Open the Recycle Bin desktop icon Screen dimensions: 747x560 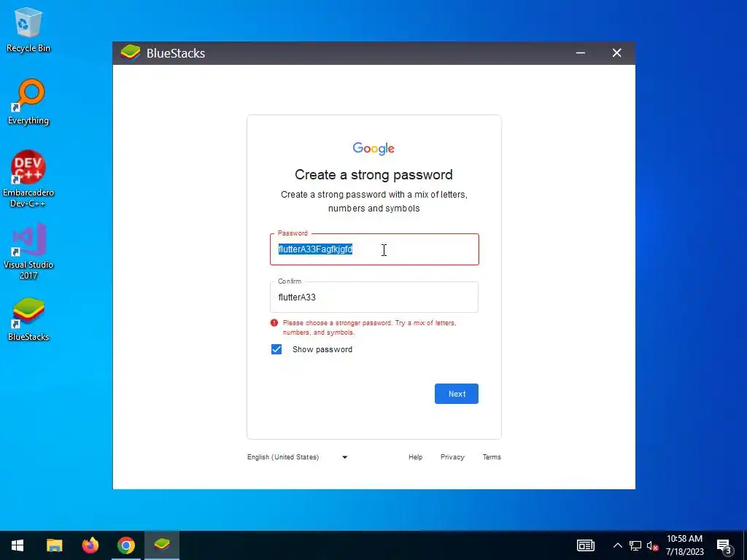[28, 29]
